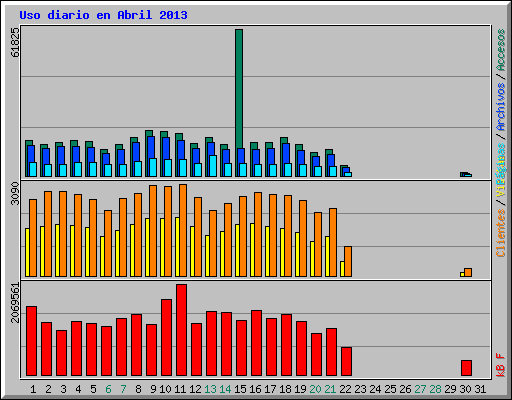Click the day "23" axis label
This screenshot has width=512, height=400.
coord(360,389)
